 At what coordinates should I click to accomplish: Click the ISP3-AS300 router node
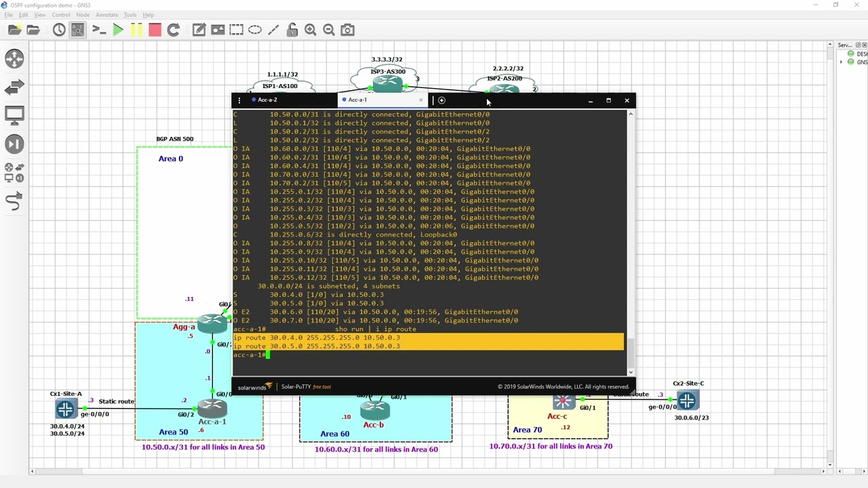387,83
